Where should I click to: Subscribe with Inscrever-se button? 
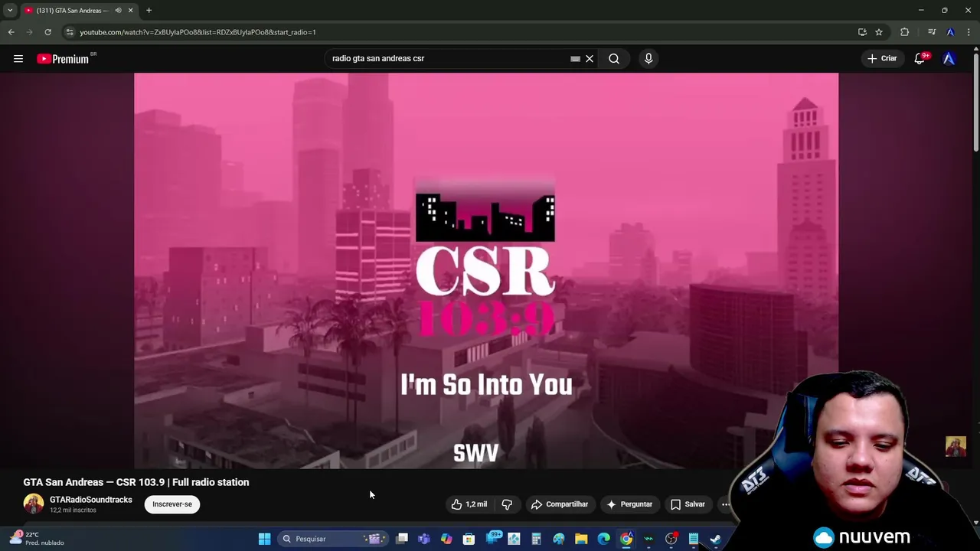(172, 504)
